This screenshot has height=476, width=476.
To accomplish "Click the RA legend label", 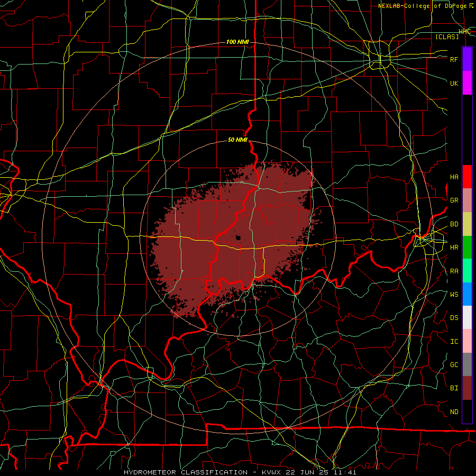I will point(454,271).
